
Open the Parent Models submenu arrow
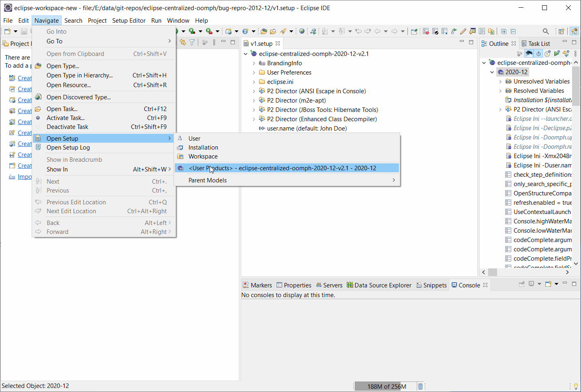point(394,180)
